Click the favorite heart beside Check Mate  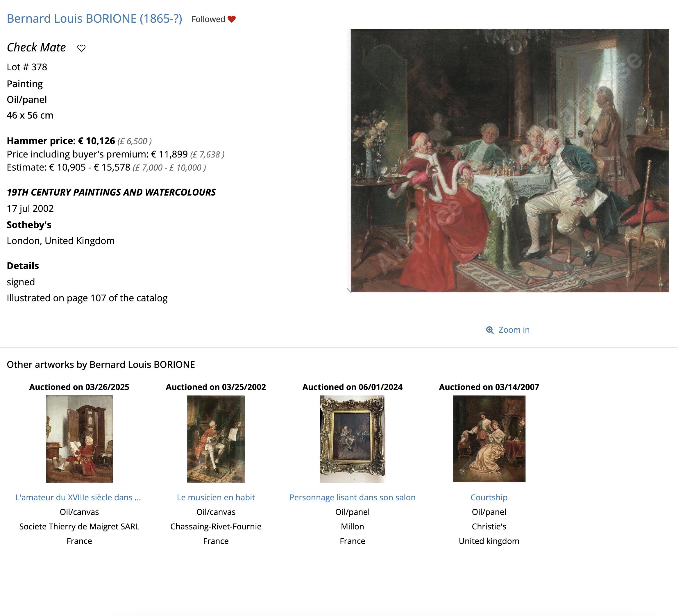click(81, 48)
